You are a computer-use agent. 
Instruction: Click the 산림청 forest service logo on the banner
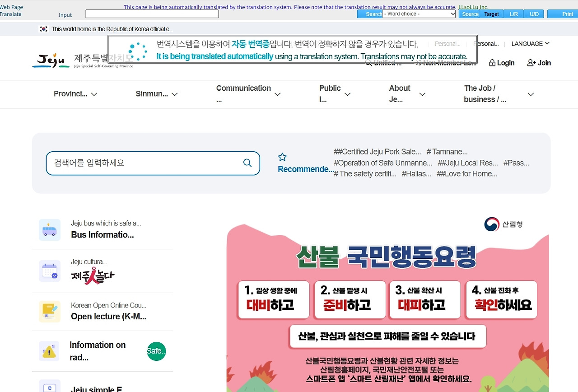pos(503,224)
